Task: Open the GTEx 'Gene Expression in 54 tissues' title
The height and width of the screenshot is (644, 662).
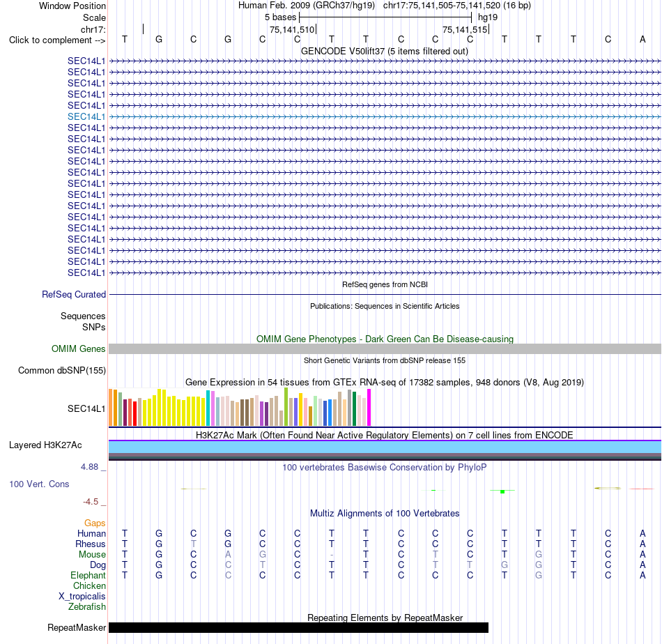Action: 385,382
